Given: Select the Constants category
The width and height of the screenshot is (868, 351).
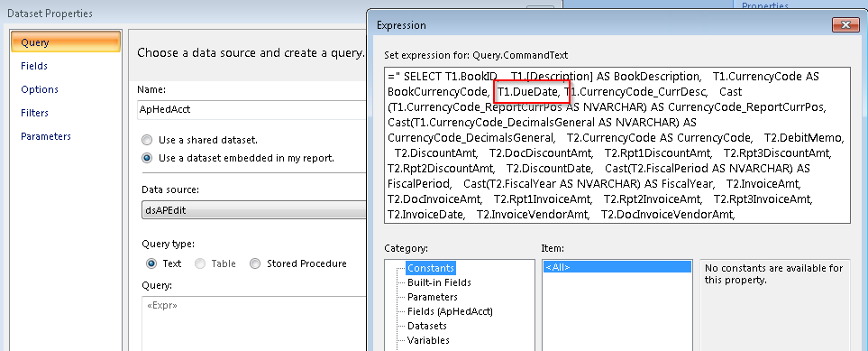Looking at the screenshot, I should point(431,268).
